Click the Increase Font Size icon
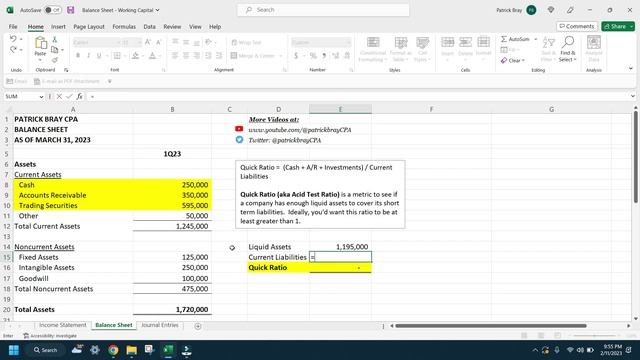640x360 pixels. point(148,42)
